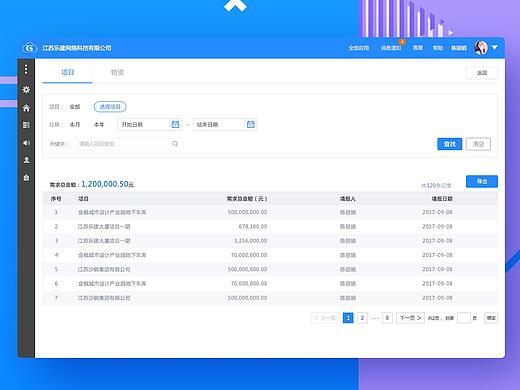Click the 需求总金额（元） column header
Screen dimensions: 520x390
click(247, 199)
